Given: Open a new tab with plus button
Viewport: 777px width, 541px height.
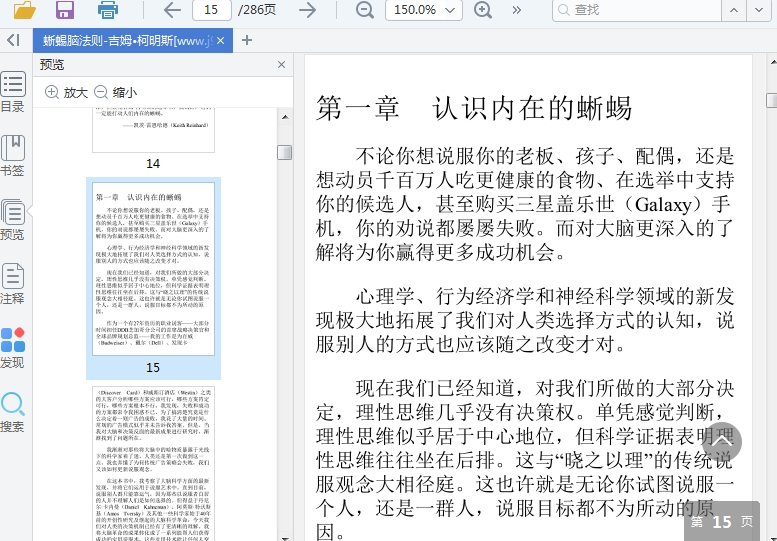Looking at the screenshot, I should (247, 41).
